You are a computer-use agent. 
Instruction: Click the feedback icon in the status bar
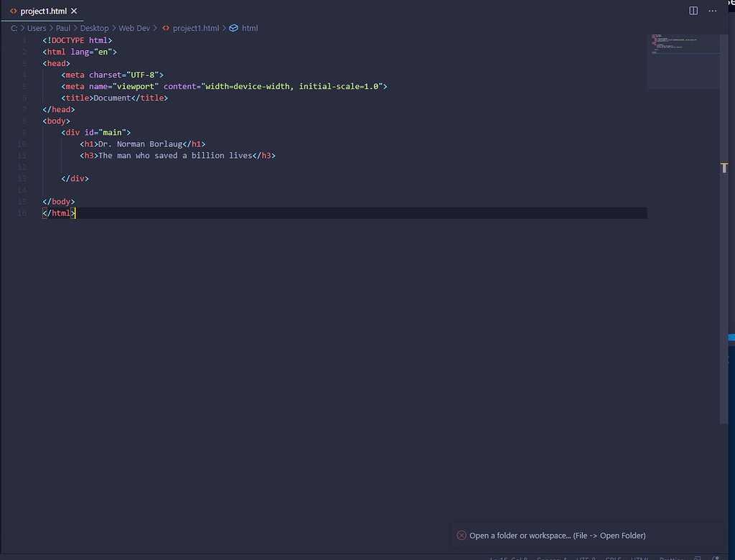pyautogui.click(x=698, y=558)
